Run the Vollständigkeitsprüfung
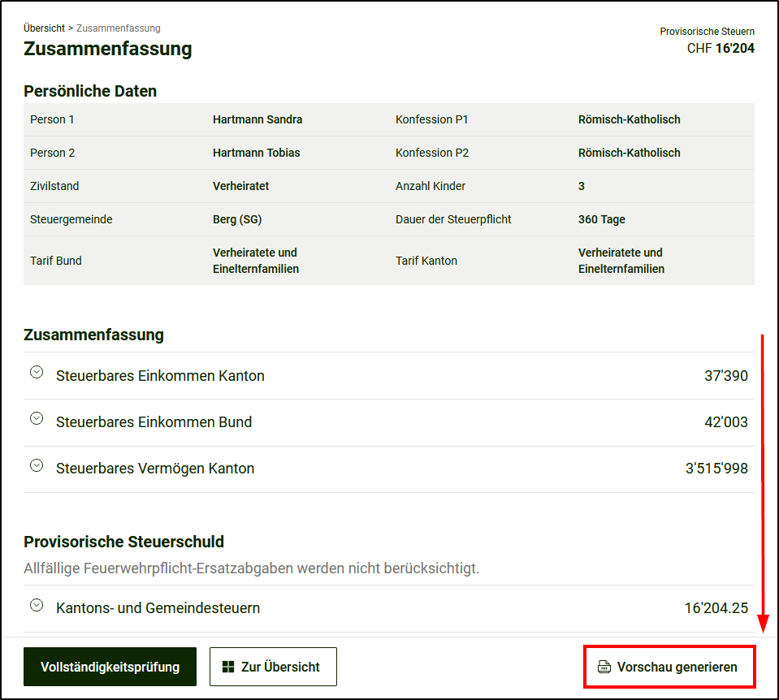 [110, 667]
